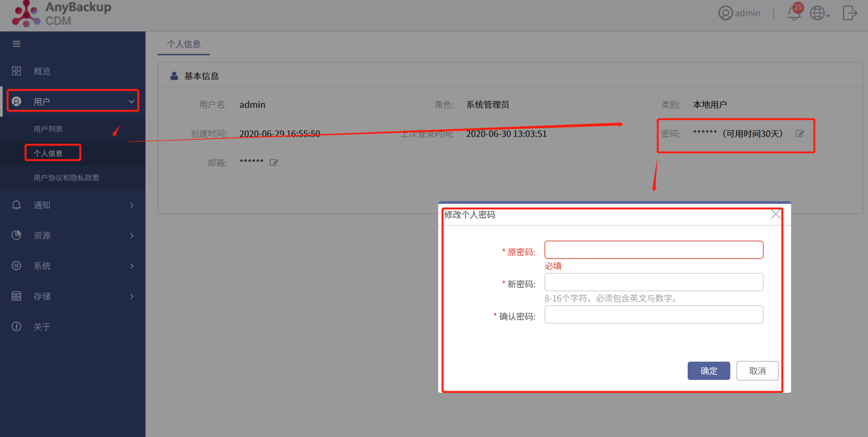Click the 系统 gear icon in sidebar
The width and height of the screenshot is (868, 437).
[17, 265]
